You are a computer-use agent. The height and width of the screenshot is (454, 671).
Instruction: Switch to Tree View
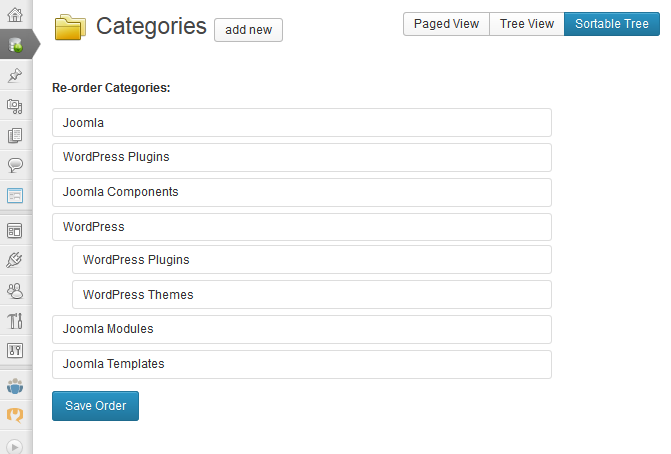click(527, 24)
